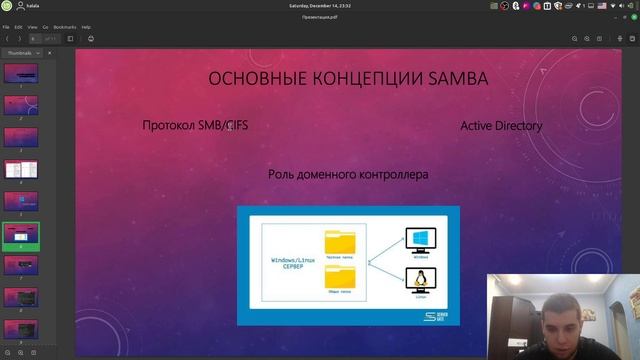Click the fit-width button in top toolbar

(x=620, y=39)
